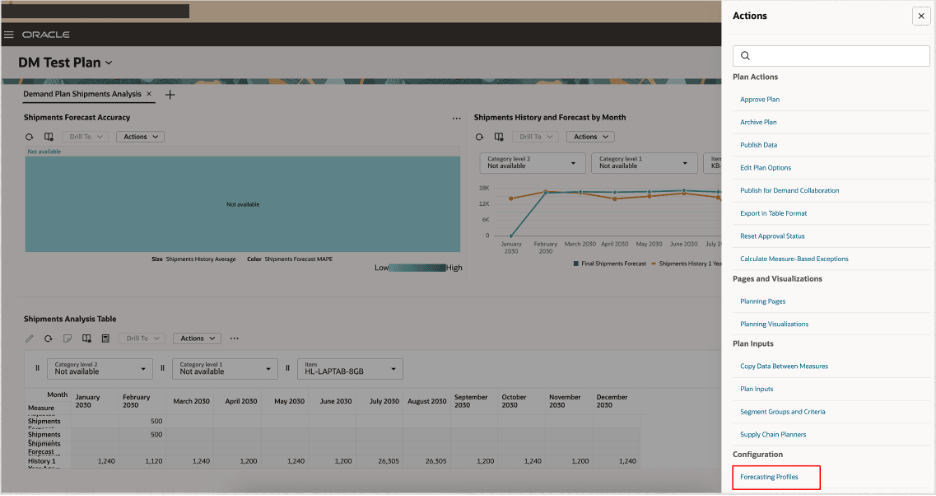Open the Actions menu in Shipments Forecast Accuracy
This screenshot has height=496, width=936.
[x=140, y=137]
